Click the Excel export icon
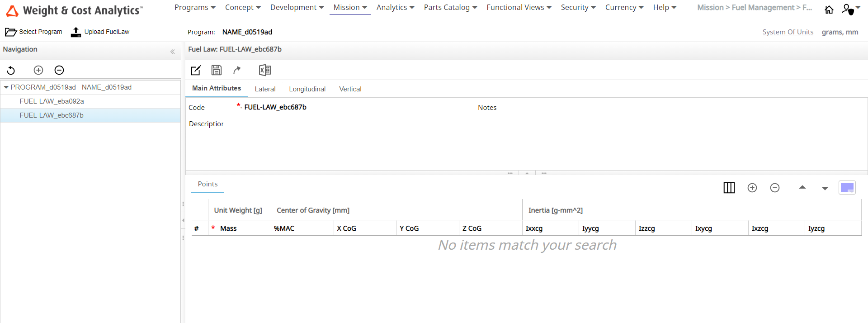 click(x=264, y=70)
